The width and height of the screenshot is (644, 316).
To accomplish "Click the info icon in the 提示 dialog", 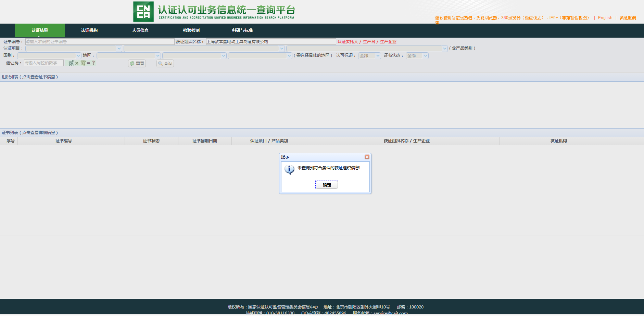I will (x=289, y=169).
